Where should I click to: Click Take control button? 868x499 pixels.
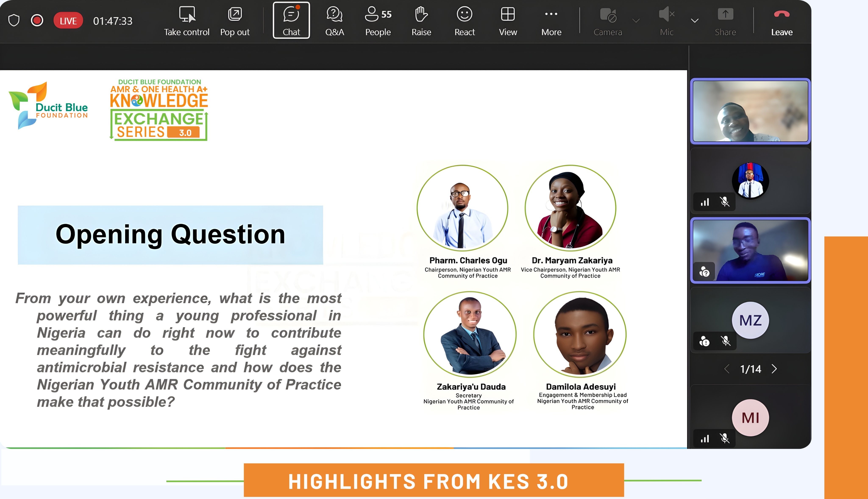tap(186, 21)
